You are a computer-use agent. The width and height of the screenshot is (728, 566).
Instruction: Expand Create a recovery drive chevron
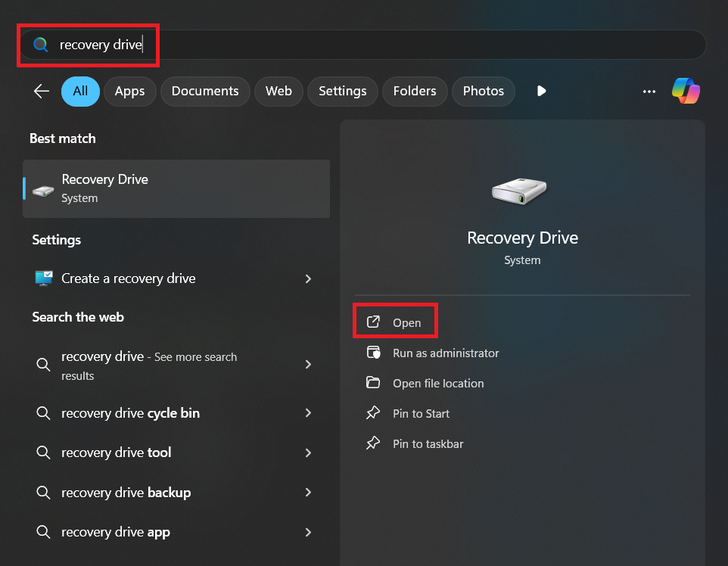point(308,278)
